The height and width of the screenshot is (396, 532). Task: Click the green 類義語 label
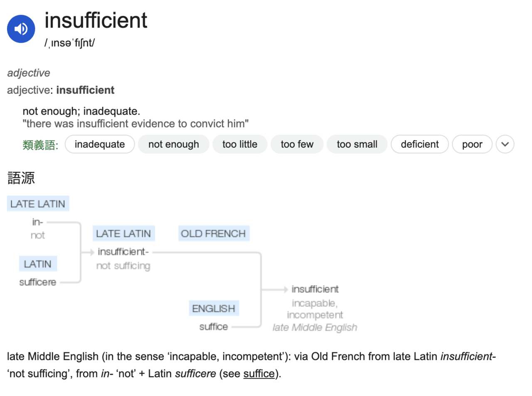point(40,145)
